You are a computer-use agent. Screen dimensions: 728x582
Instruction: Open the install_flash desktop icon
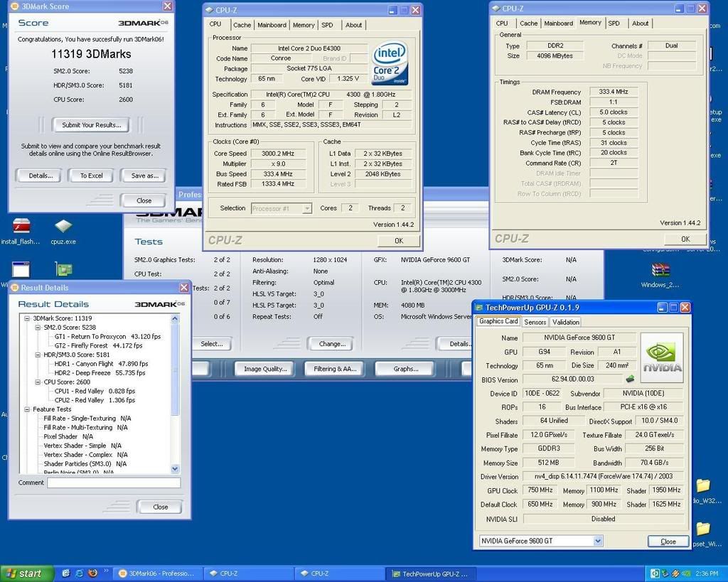tap(21, 227)
